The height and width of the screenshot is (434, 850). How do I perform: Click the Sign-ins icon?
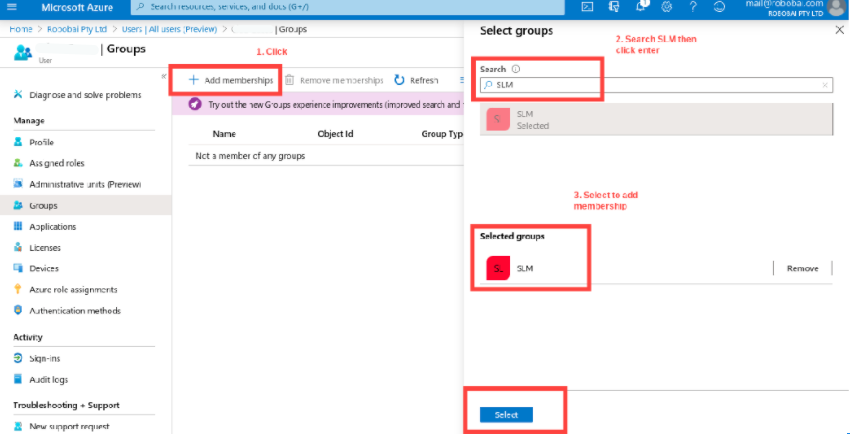[x=18, y=359]
